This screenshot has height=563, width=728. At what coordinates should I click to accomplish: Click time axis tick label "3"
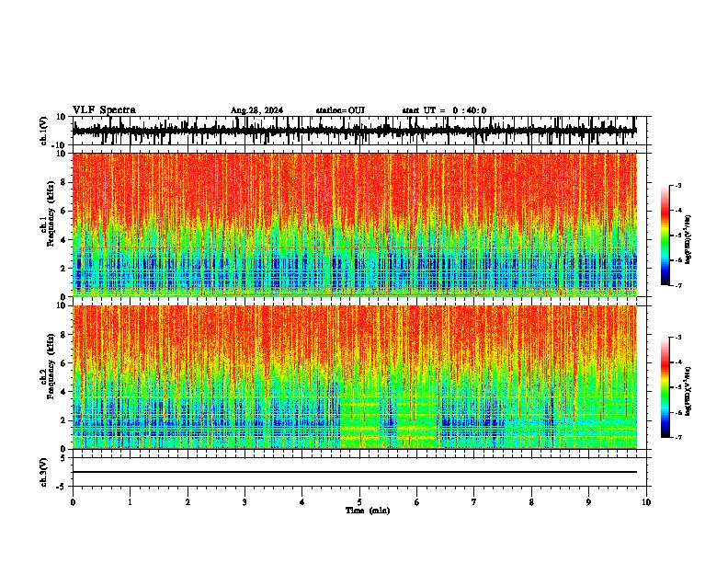coord(245,502)
